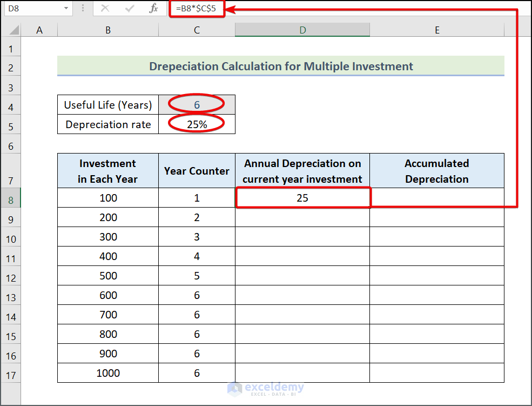Select column A header

[39, 30]
